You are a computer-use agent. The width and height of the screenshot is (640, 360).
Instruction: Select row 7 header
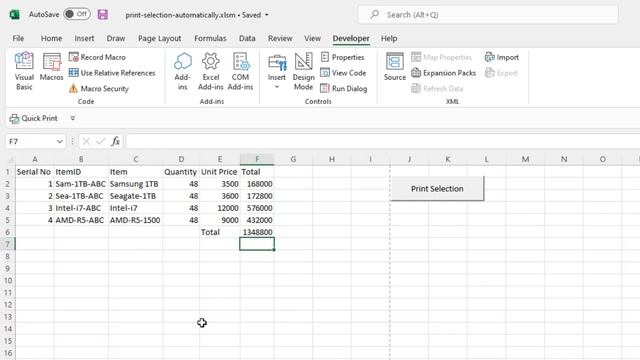[7, 244]
